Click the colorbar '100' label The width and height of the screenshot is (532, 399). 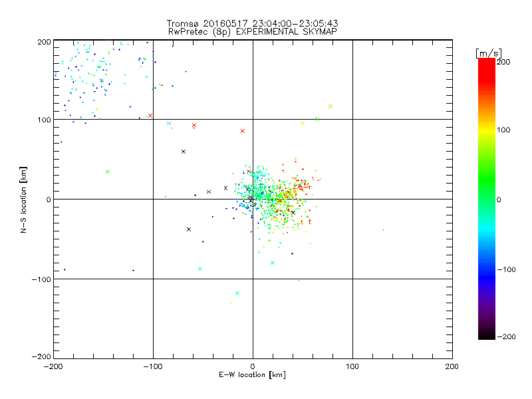(503, 130)
